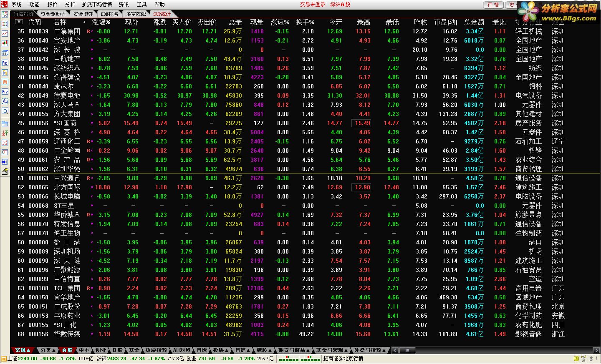Screen dimensions: 601x364
Task: Select the A股 bottom tab
Action: coord(67,350)
